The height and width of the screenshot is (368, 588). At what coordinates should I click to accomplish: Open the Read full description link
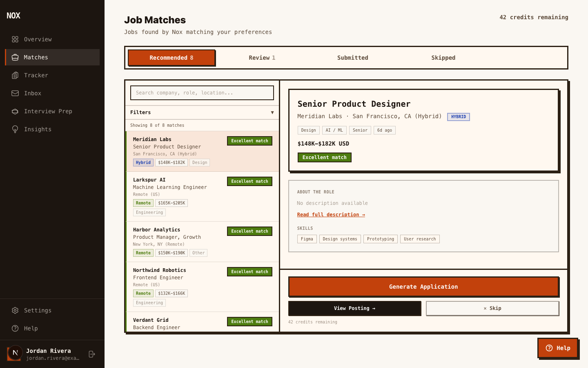pos(331,215)
